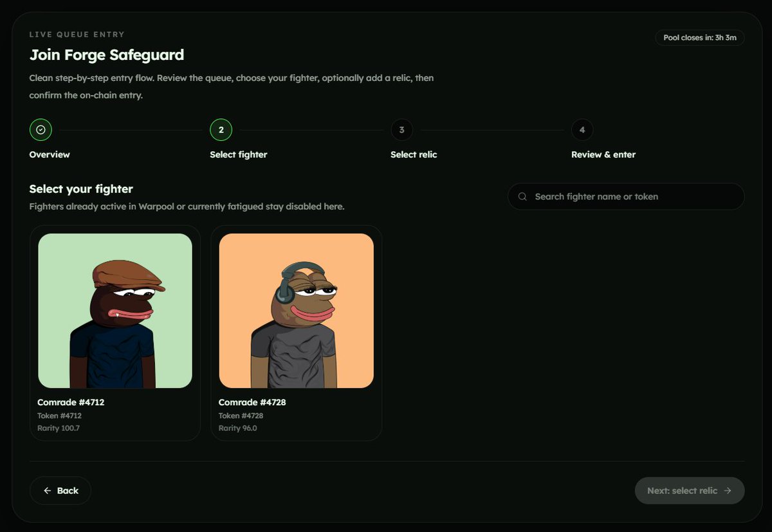The image size is (772, 532).
Task: Select the Comrade #4728 fighter image
Action: click(x=297, y=311)
